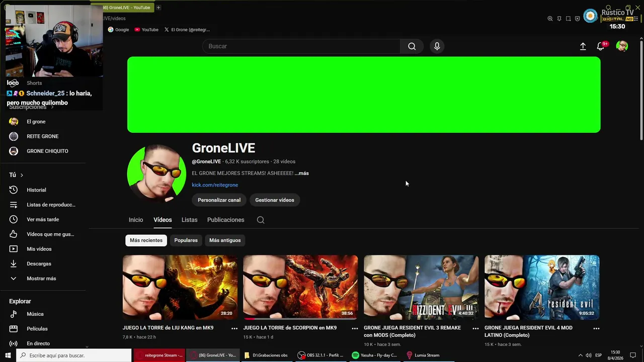644x362 pixels.
Task: Open options for SCORPION video
Action: click(355, 328)
